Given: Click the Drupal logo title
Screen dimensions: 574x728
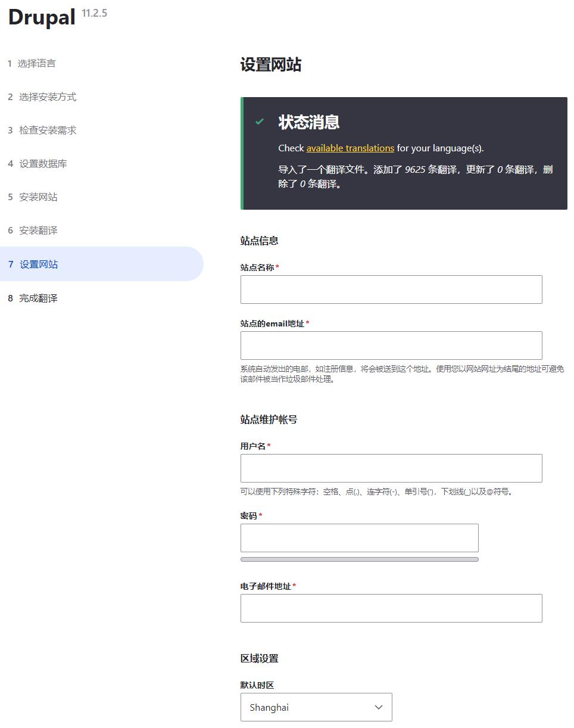Looking at the screenshot, I should pyautogui.click(x=42, y=17).
